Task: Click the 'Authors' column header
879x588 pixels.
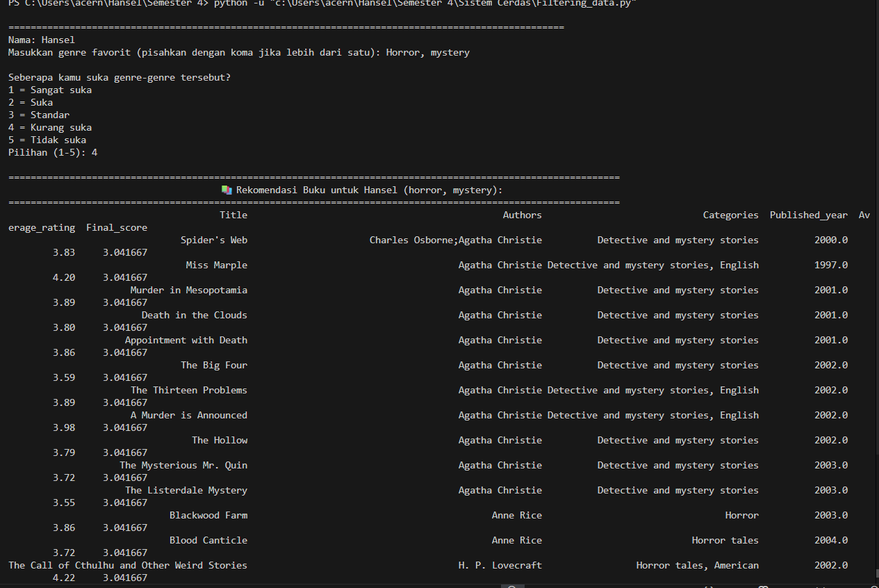Action: point(523,215)
